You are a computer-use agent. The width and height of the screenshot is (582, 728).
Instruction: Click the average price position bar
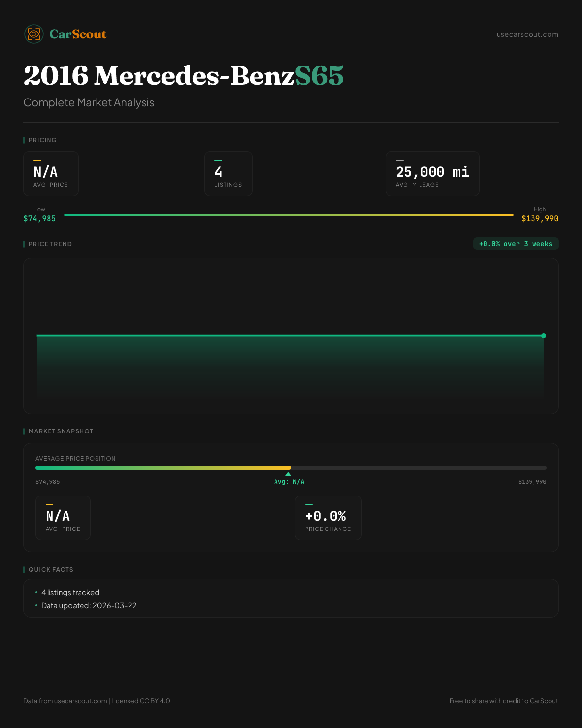291,468
